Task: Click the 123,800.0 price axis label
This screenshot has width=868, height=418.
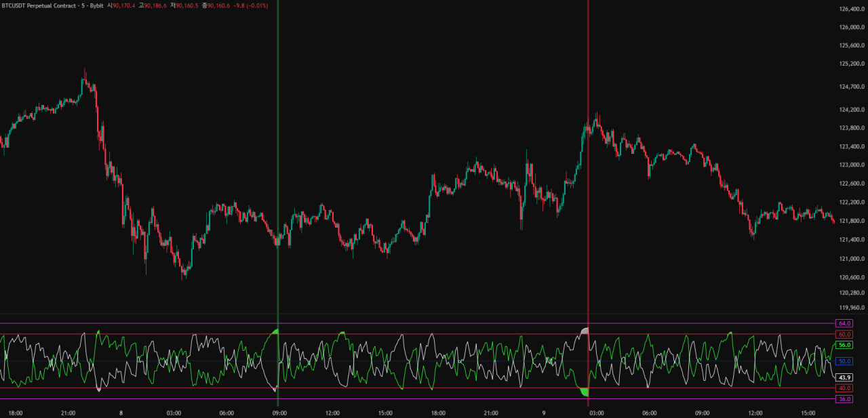Action: pos(850,127)
